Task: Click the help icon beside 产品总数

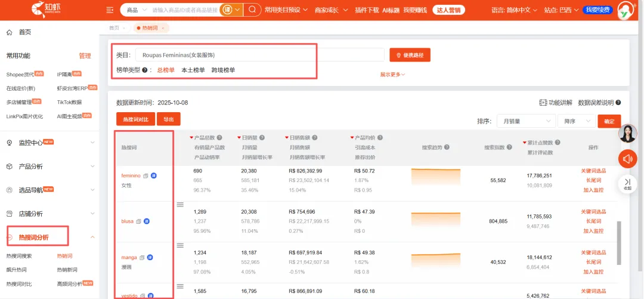Action: 219,138
